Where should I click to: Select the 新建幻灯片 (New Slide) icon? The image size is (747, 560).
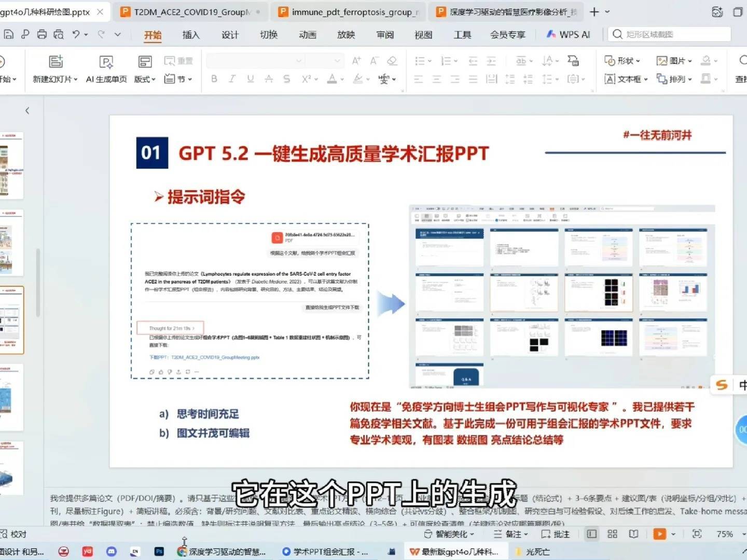pyautogui.click(x=55, y=67)
